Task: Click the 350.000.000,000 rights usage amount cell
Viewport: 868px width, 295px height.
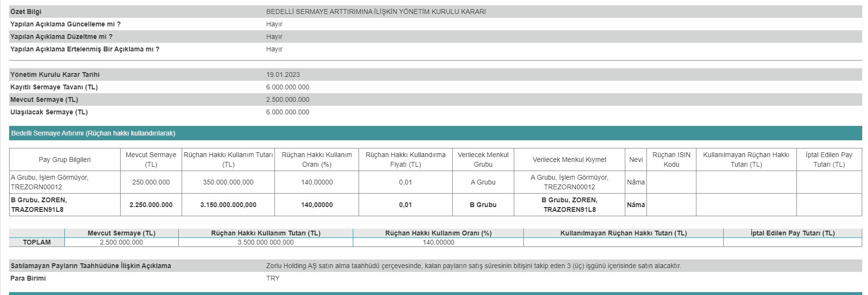Action: click(x=228, y=182)
